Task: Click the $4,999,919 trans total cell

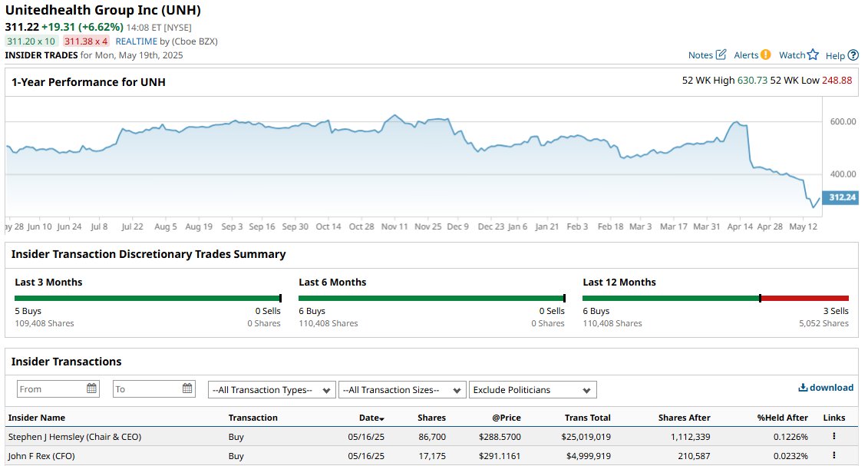Action: click(x=589, y=456)
